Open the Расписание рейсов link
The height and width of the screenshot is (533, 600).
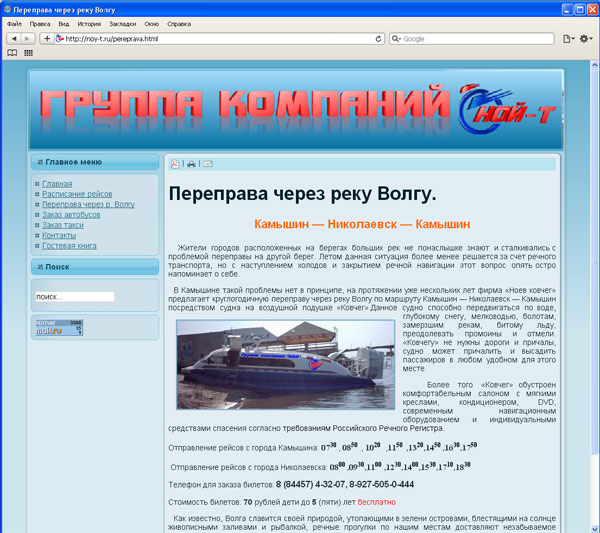point(77,194)
